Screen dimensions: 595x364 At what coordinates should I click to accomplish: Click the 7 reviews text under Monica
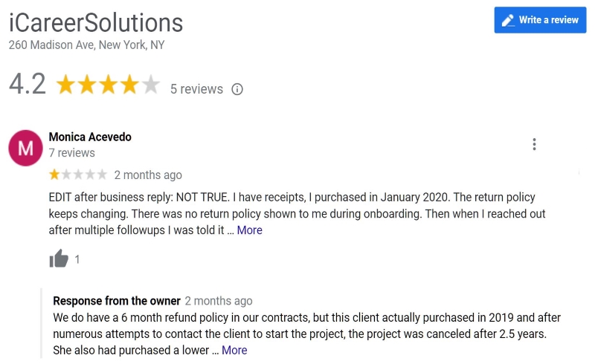point(71,153)
